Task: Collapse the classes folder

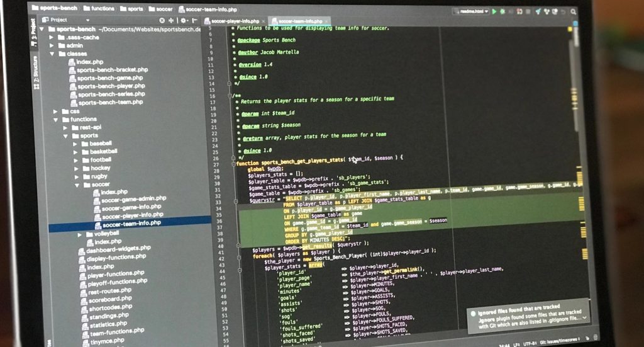Action: tap(52, 54)
